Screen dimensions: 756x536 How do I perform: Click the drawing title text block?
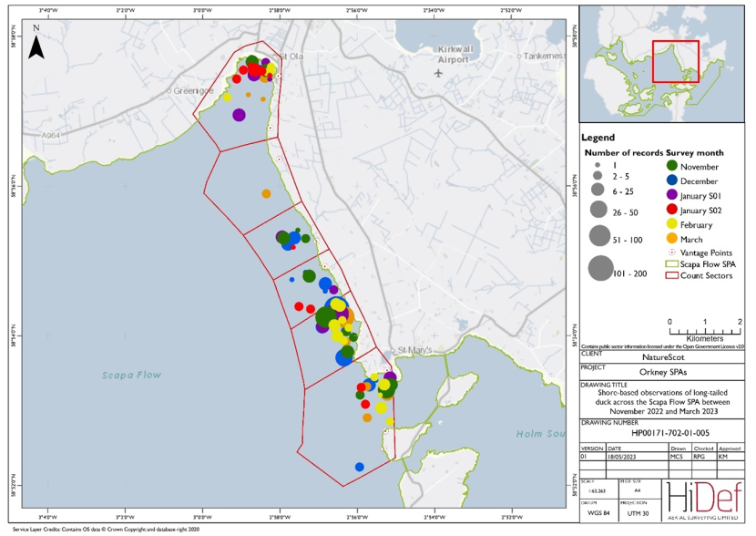point(663,402)
